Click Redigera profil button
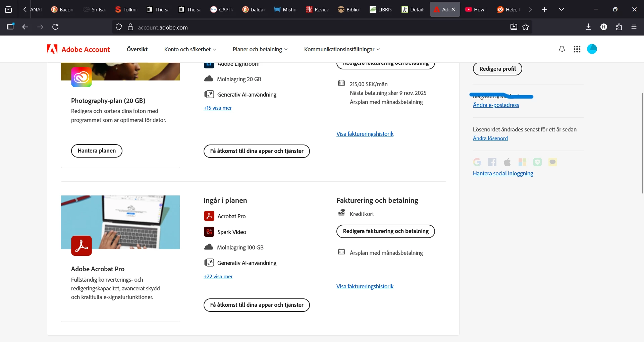 tap(497, 69)
